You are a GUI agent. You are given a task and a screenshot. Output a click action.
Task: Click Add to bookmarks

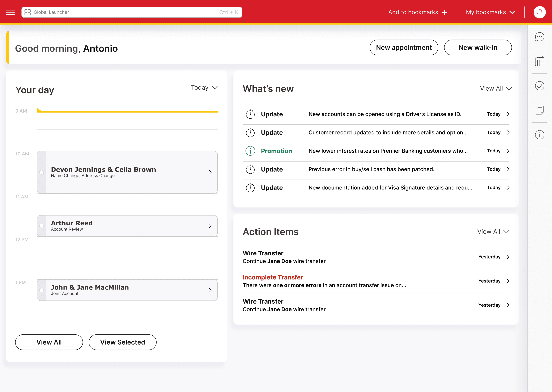coord(417,12)
